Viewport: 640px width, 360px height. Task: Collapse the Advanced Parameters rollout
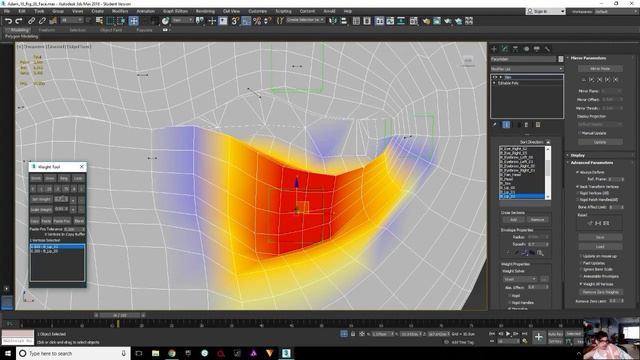tap(591, 162)
